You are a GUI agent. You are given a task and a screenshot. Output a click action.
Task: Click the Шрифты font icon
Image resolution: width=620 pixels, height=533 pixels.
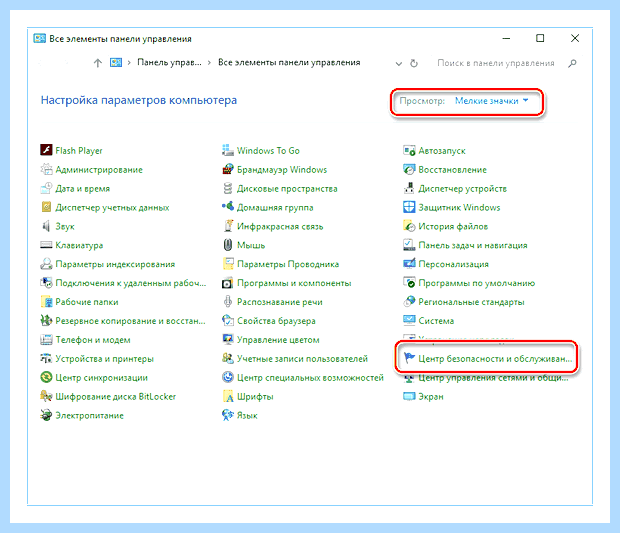point(228,396)
